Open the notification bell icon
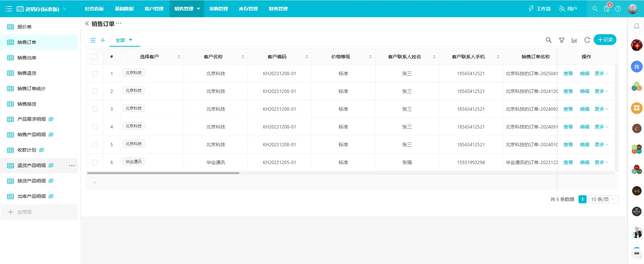The image size is (644, 264). (636, 26)
